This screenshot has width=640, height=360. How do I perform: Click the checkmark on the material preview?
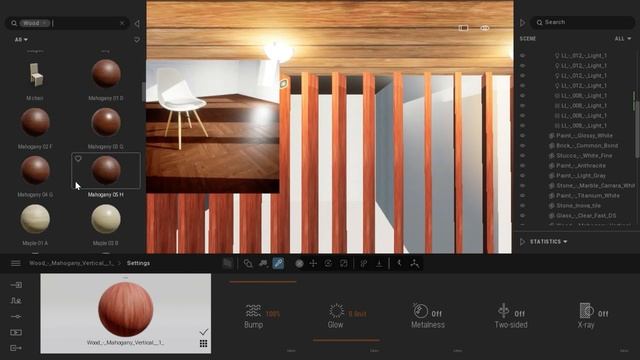click(203, 331)
